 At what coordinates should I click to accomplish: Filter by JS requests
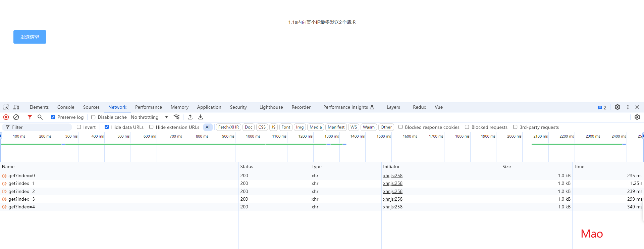[x=273, y=127]
